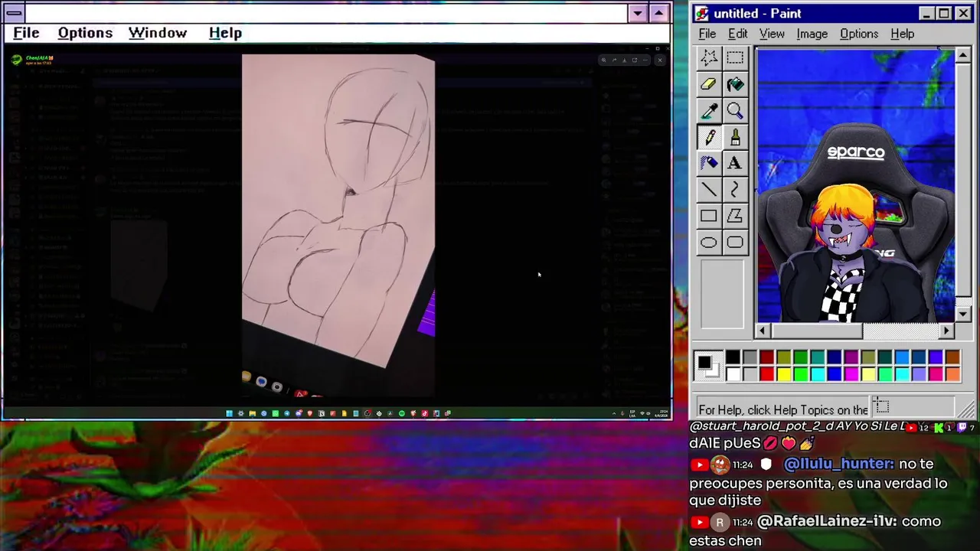Open the Window menu
Screen dimensions: 980x551
click(158, 33)
